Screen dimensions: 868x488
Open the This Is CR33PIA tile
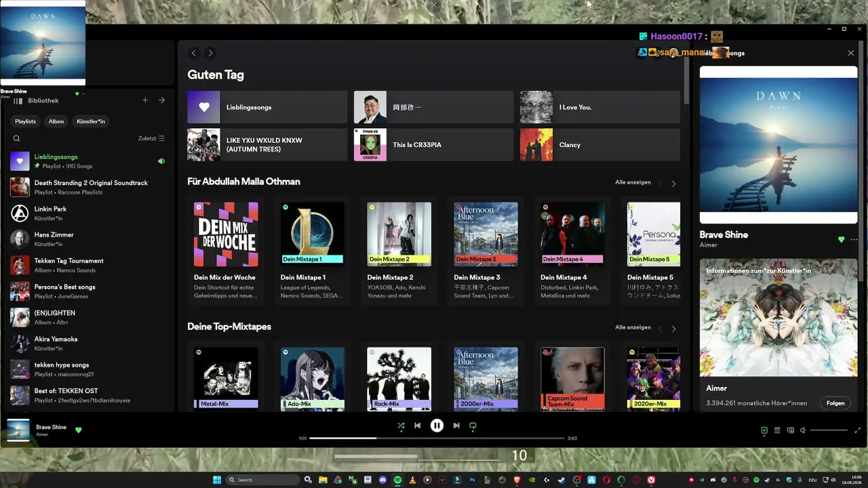(433, 144)
